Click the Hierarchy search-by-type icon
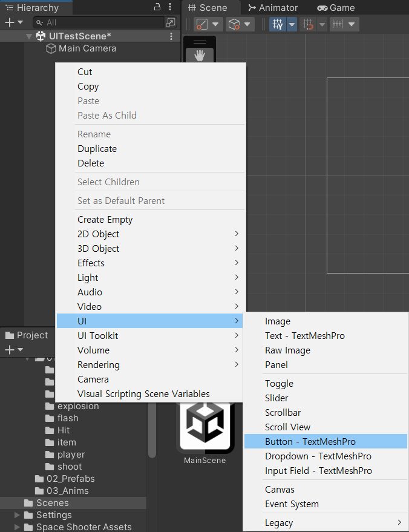The width and height of the screenshot is (409, 532). coord(171,22)
